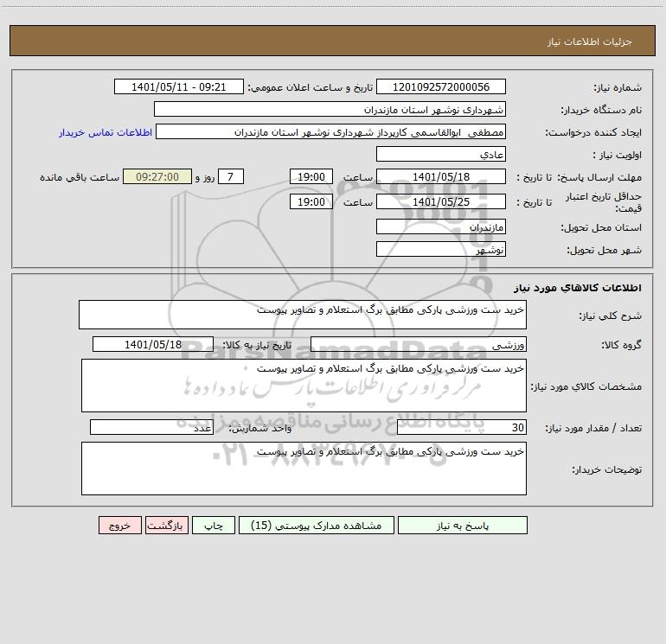Click the priority field عادی
This screenshot has width=666, height=644.
(441, 154)
